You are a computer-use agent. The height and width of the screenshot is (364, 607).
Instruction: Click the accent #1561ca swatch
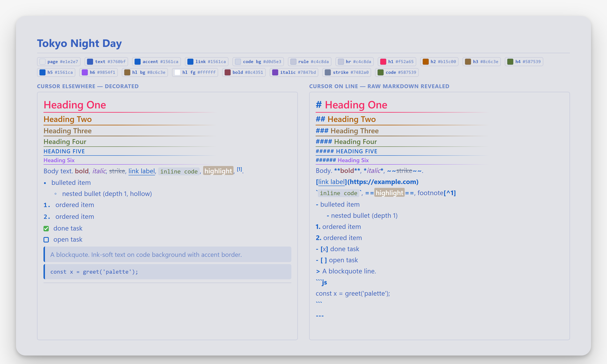click(x=157, y=61)
